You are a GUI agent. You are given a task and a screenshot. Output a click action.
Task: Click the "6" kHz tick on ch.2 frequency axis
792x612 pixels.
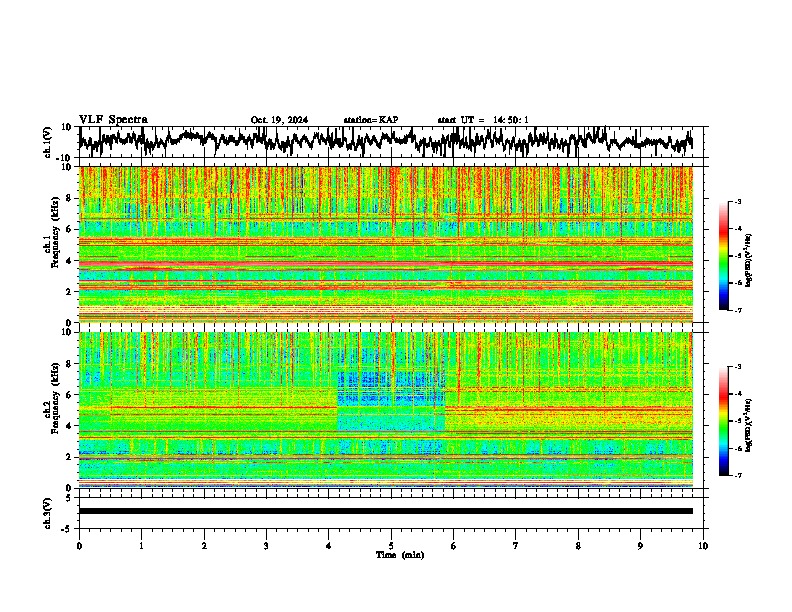(x=70, y=395)
